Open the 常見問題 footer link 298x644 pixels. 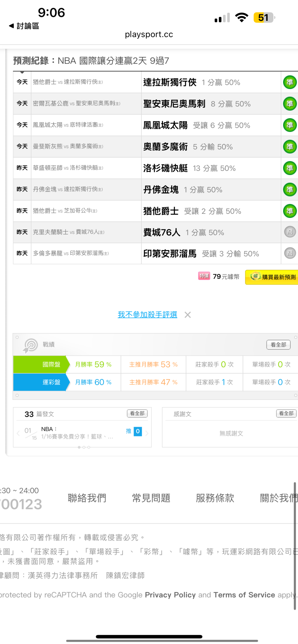(151, 498)
